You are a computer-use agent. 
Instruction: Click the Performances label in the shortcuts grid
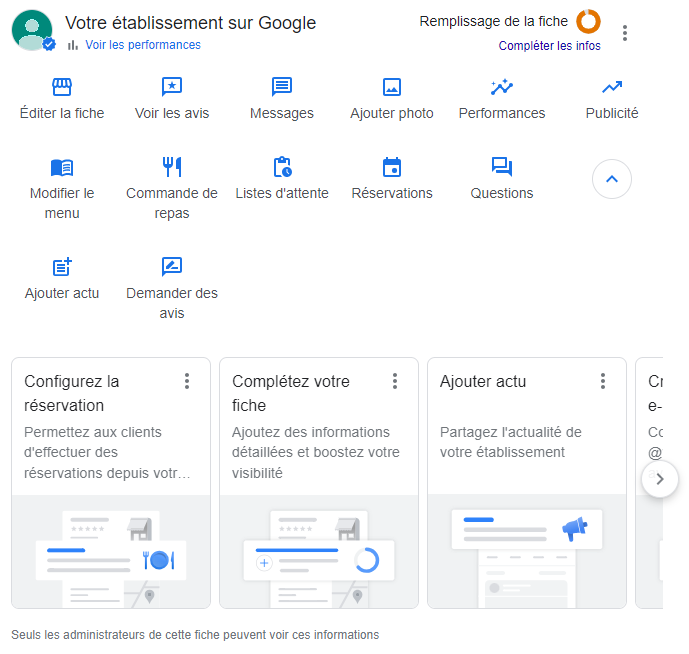[x=502, y=113]
